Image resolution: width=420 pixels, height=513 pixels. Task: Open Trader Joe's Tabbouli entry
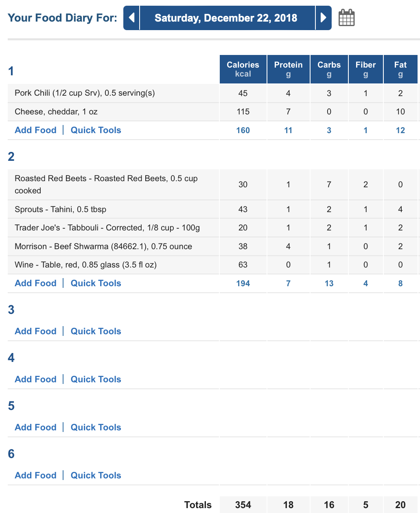[x=107, y=228]
